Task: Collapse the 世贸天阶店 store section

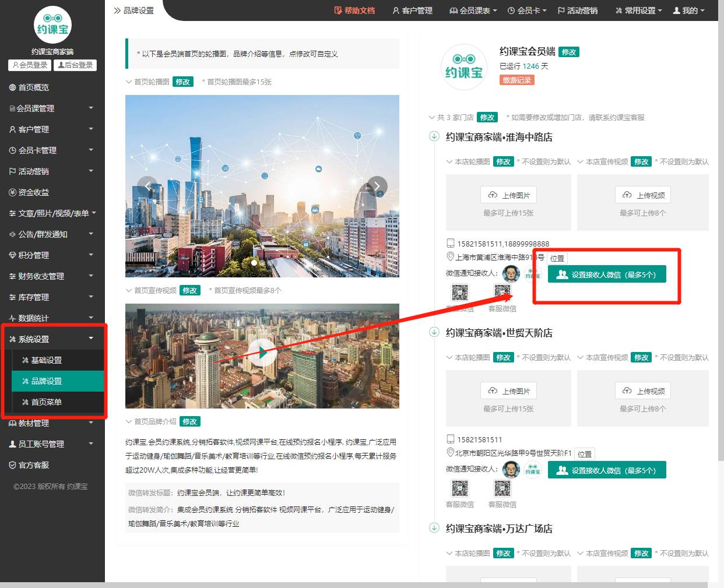Action: pos(434,332)
